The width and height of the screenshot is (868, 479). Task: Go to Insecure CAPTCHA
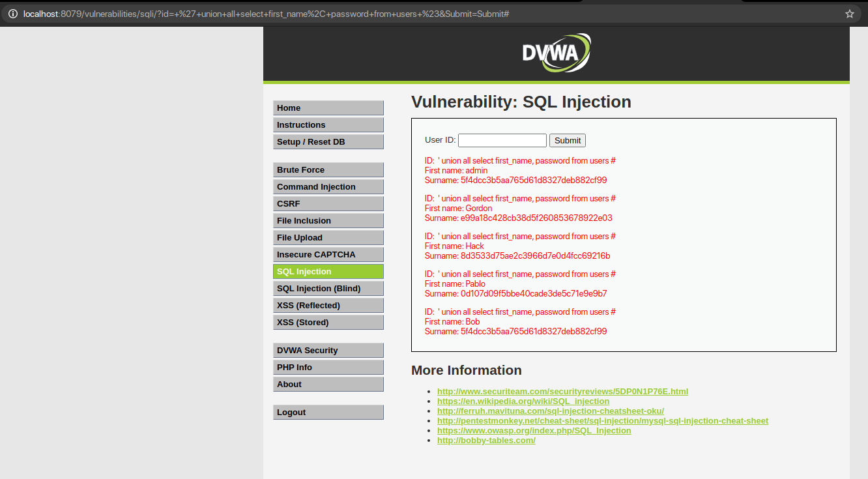click(x=328, y=255)
